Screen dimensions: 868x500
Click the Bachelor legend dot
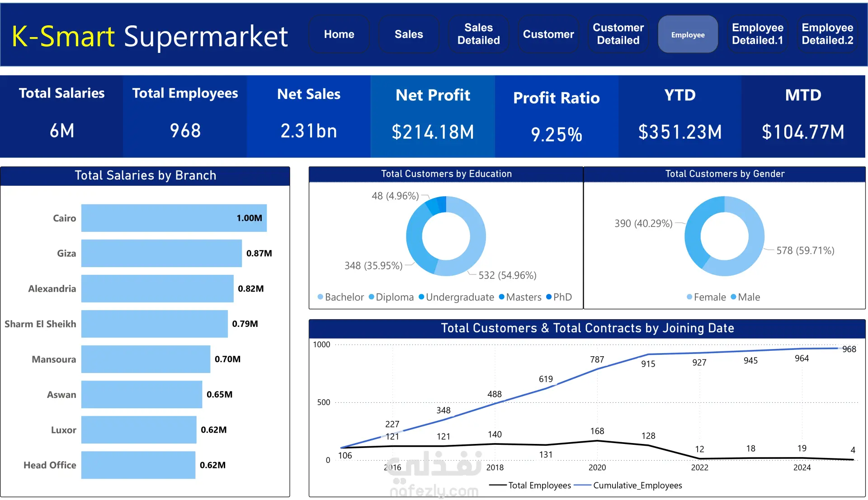tap(321, 297)
